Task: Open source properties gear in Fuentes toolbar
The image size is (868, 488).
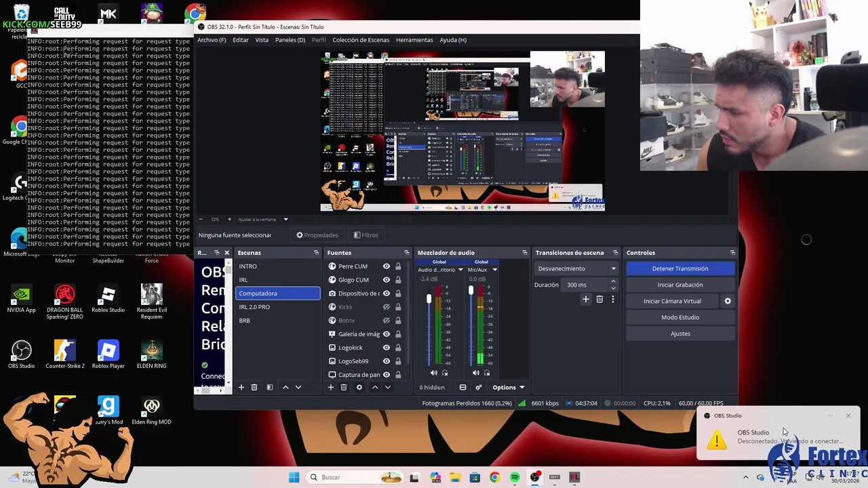Action: click(359, 387)
